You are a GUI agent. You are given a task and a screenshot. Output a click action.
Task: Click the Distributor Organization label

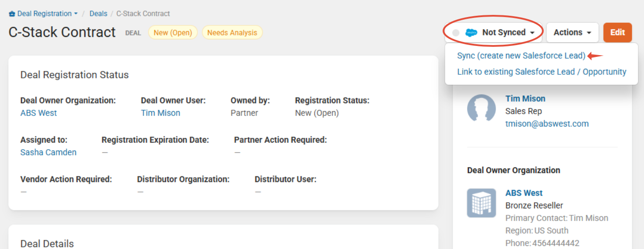183,179
